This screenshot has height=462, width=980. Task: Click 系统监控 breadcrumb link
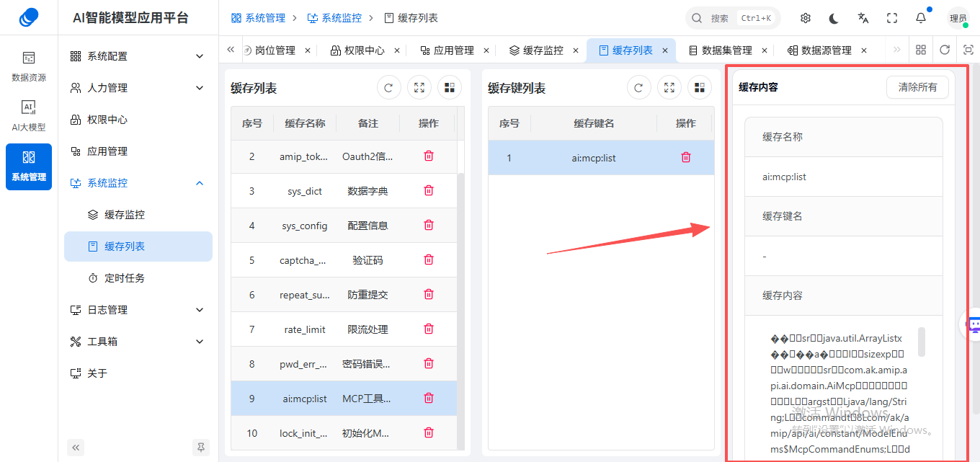pos(334,18)
